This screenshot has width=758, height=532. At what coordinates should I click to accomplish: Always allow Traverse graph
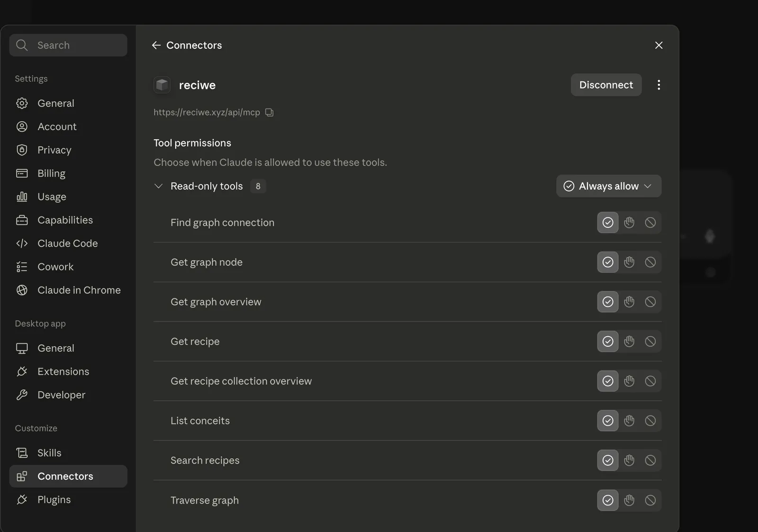[608, 500]
